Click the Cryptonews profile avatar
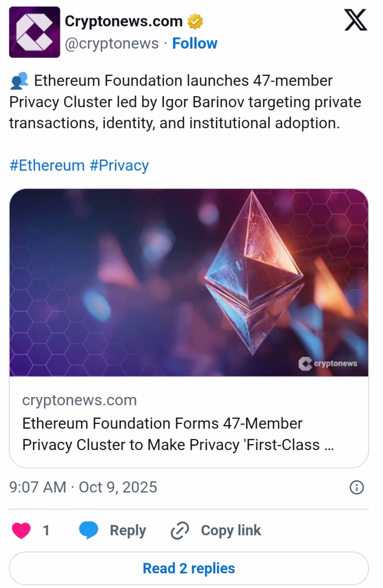The width and height of the screenshot is (383, 588). (x=34, y=32)
